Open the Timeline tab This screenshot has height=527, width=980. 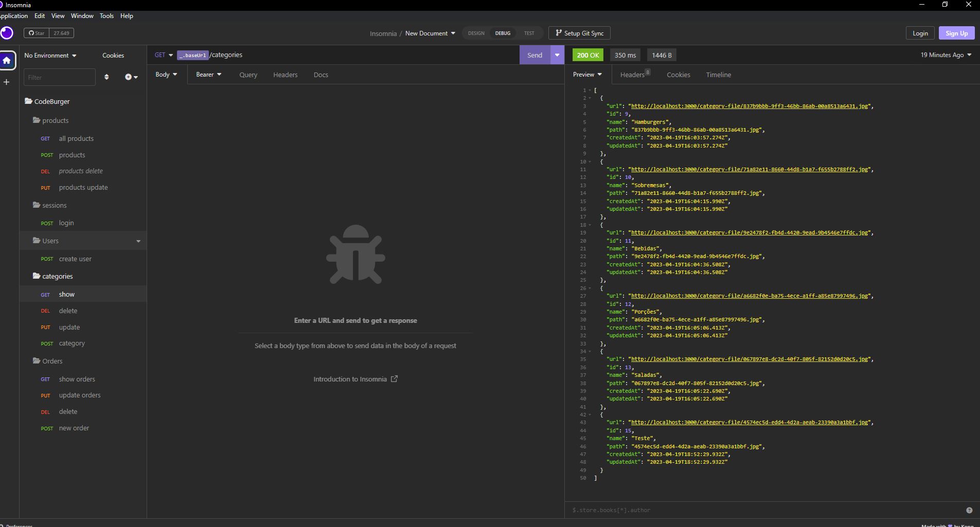tap(719, 75)
